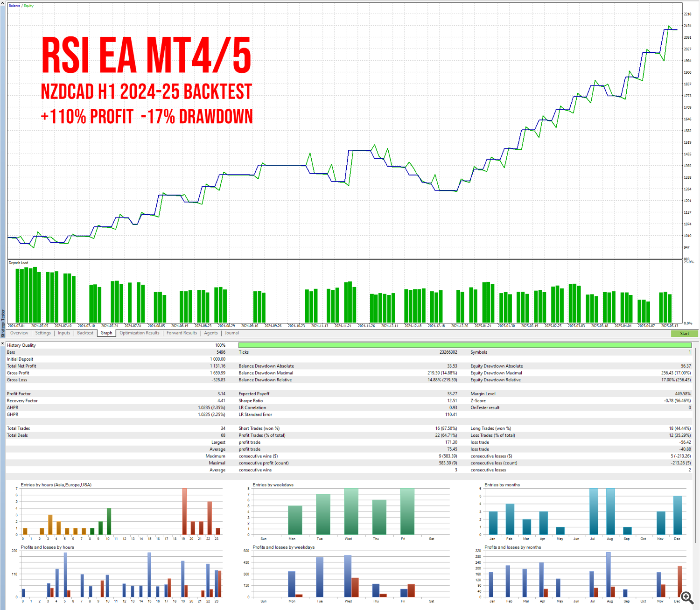Screen dimensions: 700x610
Task: Select the Graph tab
Action: [106, 333]
